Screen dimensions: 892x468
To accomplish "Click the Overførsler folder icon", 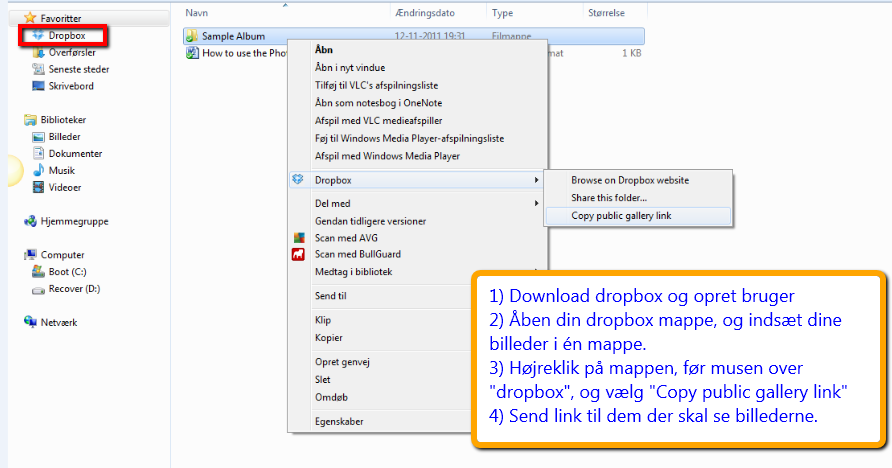I will (39, 53).
